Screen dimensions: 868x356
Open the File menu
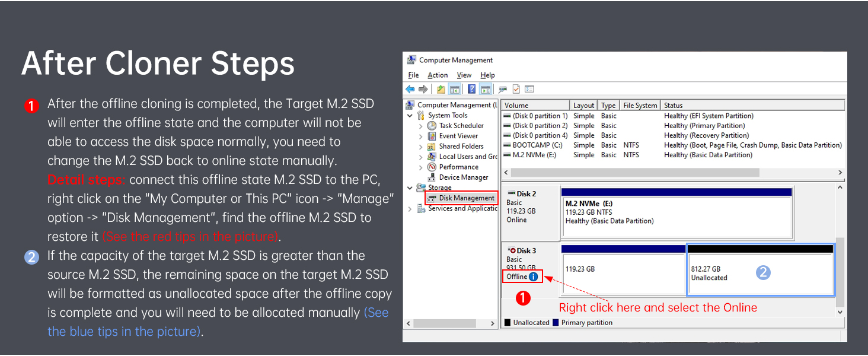(x=413, y=75)
